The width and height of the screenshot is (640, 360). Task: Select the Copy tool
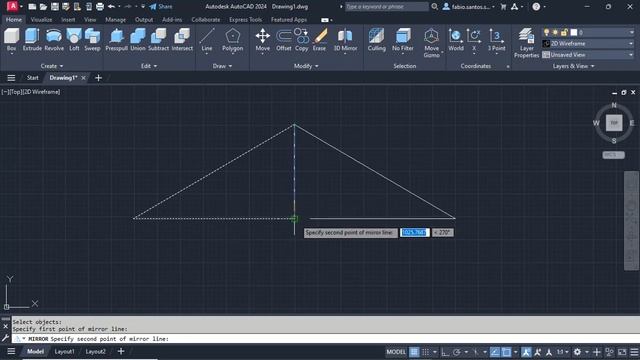click(302, 40)
